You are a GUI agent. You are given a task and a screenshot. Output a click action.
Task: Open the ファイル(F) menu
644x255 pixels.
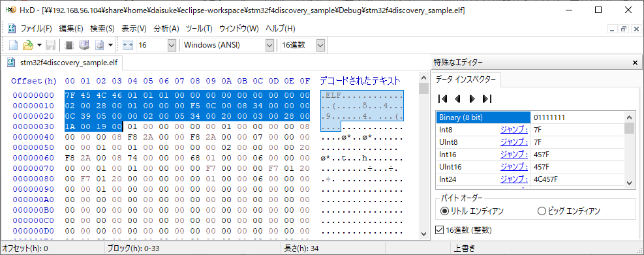(36, 29)
